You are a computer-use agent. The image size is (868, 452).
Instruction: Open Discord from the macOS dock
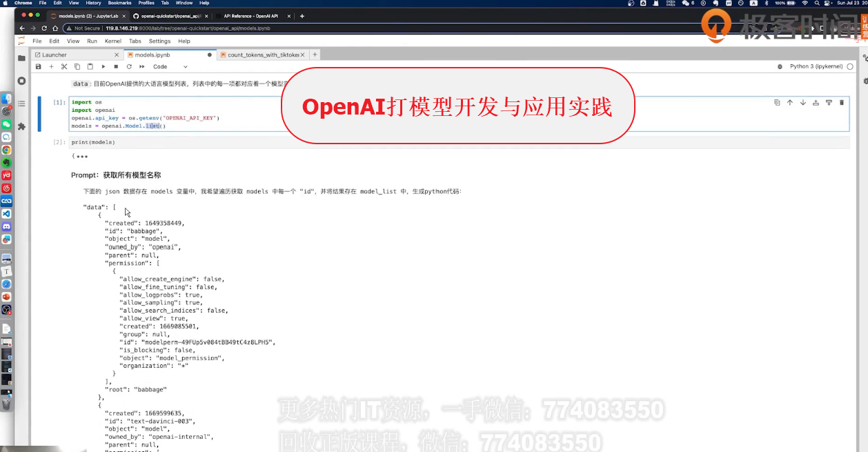6,226
